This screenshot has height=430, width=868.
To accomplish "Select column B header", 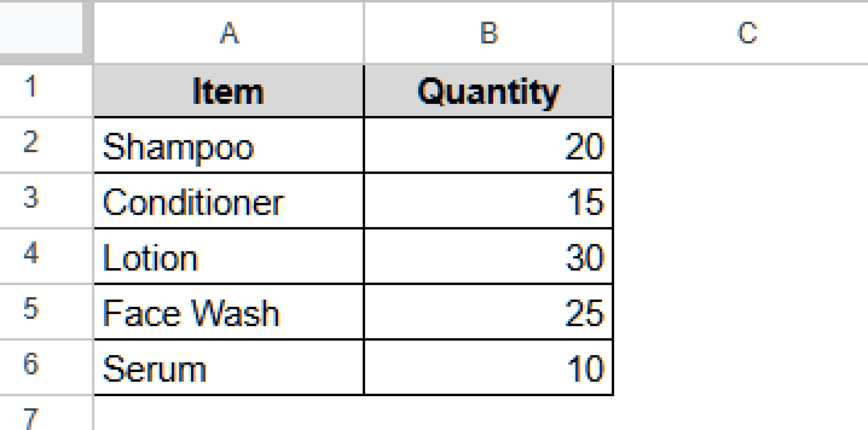I will [487, 32].
